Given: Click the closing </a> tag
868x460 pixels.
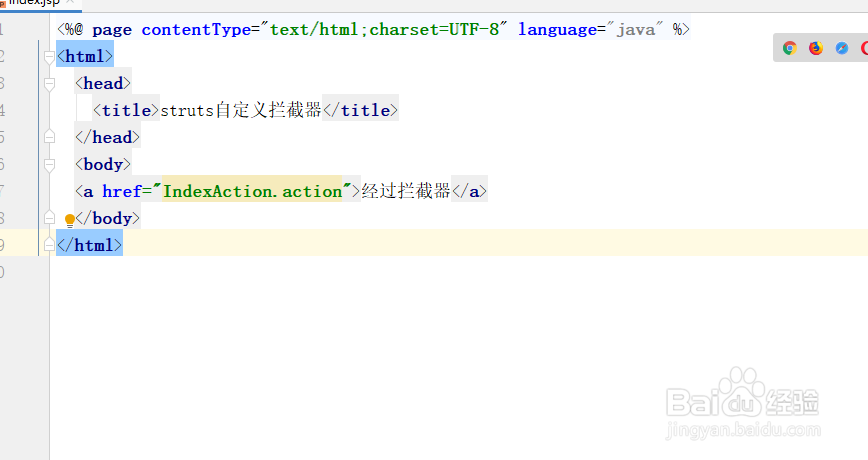Looking at the screenshot, I should 469,192.
